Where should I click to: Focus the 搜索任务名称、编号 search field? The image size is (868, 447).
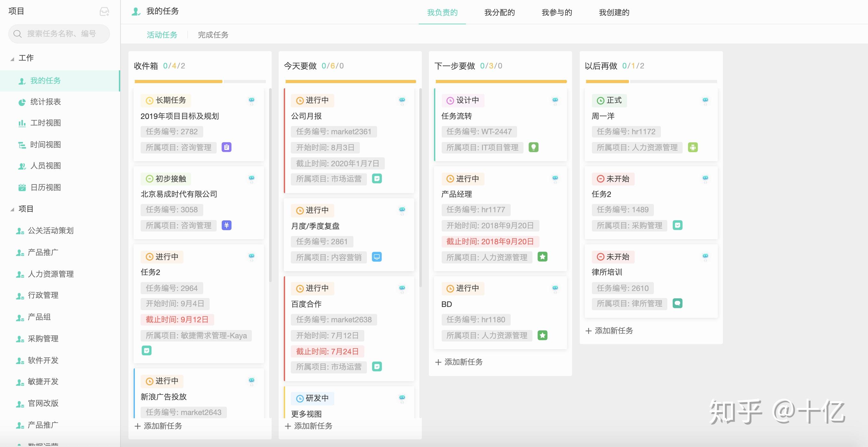click(x=59, y=34)
